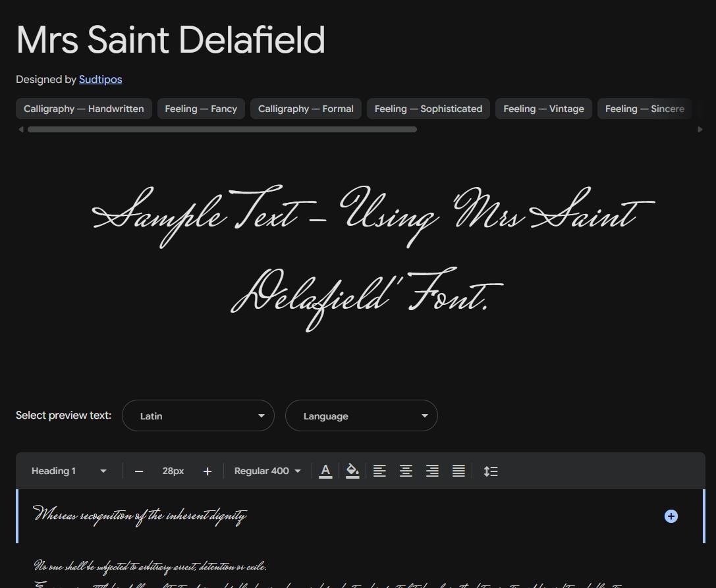The image size is (716, 588).
Task: Click the Mrs Saint Delafield page title
Action: 171,40
